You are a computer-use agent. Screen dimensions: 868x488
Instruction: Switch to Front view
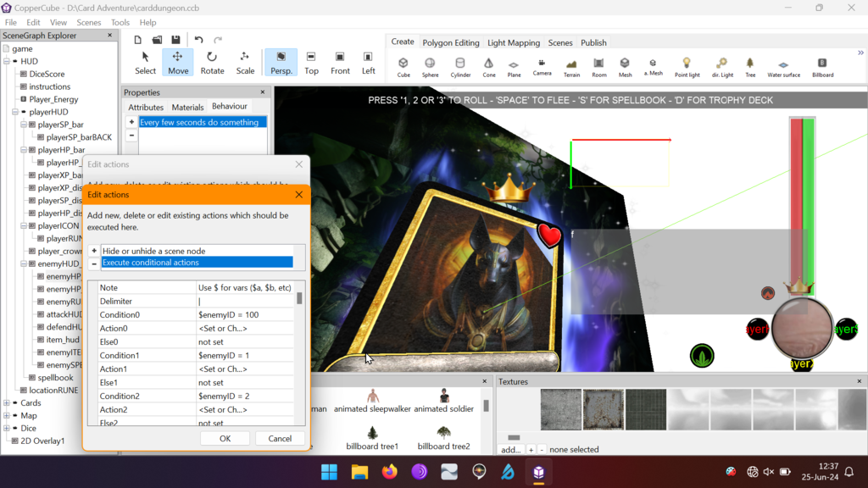(x=340, y=63)
